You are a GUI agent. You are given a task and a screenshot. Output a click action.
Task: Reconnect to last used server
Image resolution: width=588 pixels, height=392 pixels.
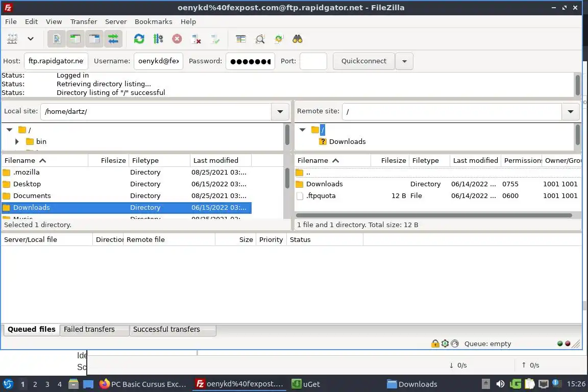coord(215,39)
